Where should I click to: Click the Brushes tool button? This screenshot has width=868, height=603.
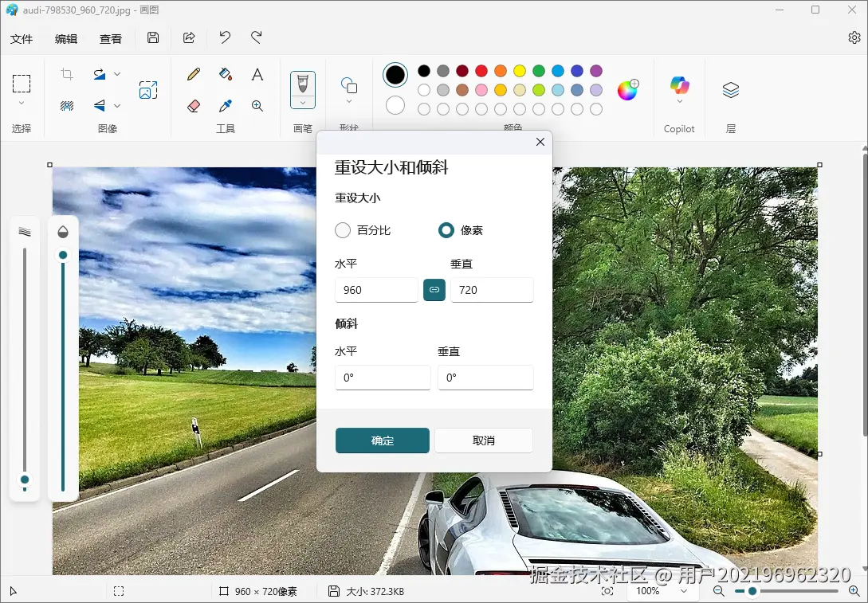(303, 84)
